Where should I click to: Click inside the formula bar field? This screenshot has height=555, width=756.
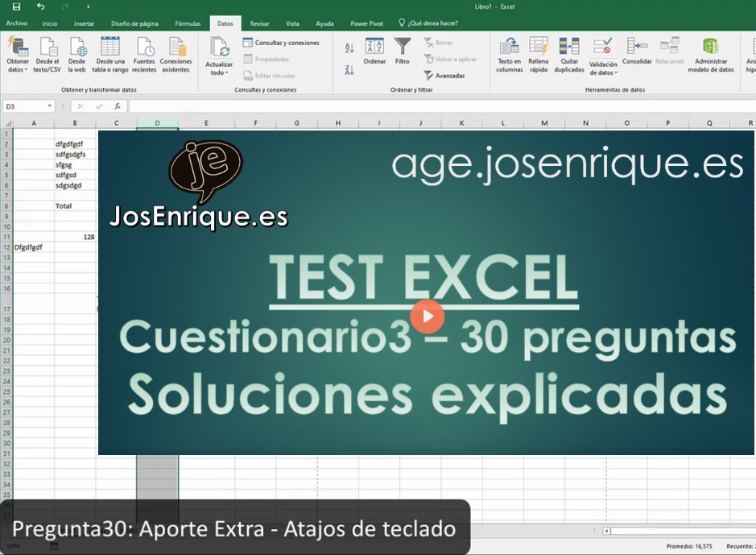435,106
